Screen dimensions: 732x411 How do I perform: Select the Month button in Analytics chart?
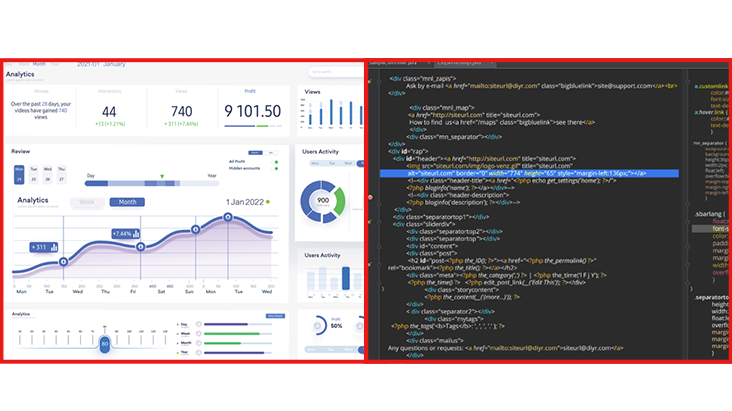126,202
